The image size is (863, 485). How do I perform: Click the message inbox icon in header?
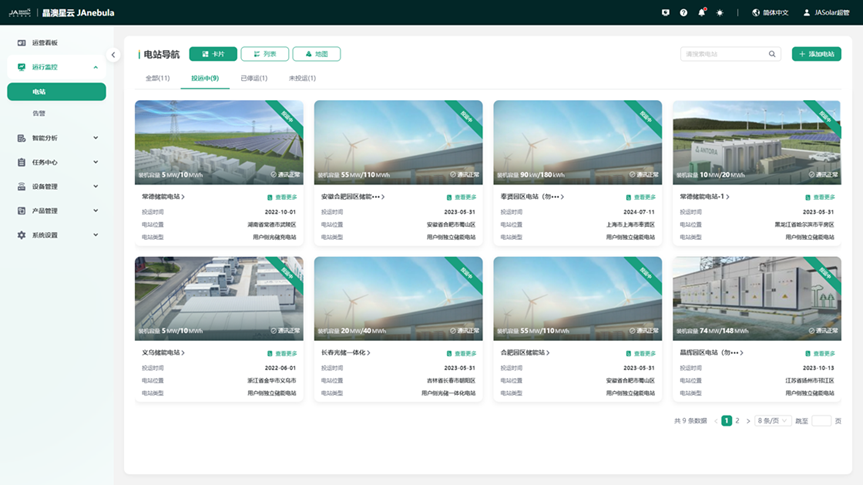click(666, 13)
